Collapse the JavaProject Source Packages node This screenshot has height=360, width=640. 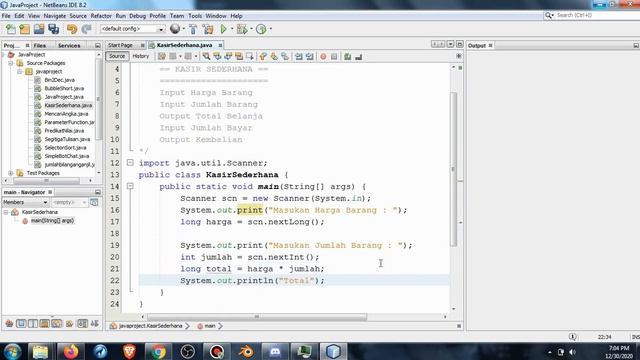pyautogui.click(x=11, y=63)
